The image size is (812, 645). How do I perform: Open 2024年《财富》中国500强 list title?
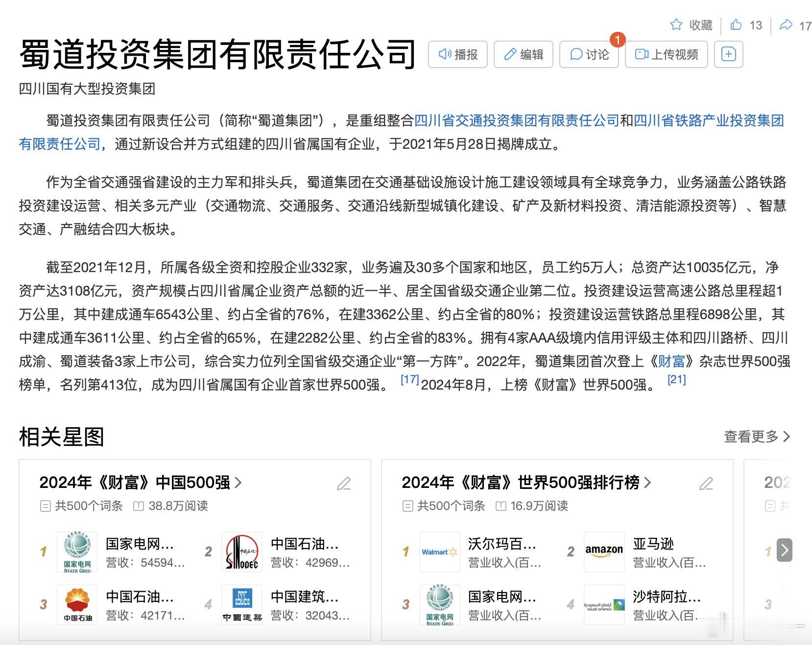[x=141, y=483]
